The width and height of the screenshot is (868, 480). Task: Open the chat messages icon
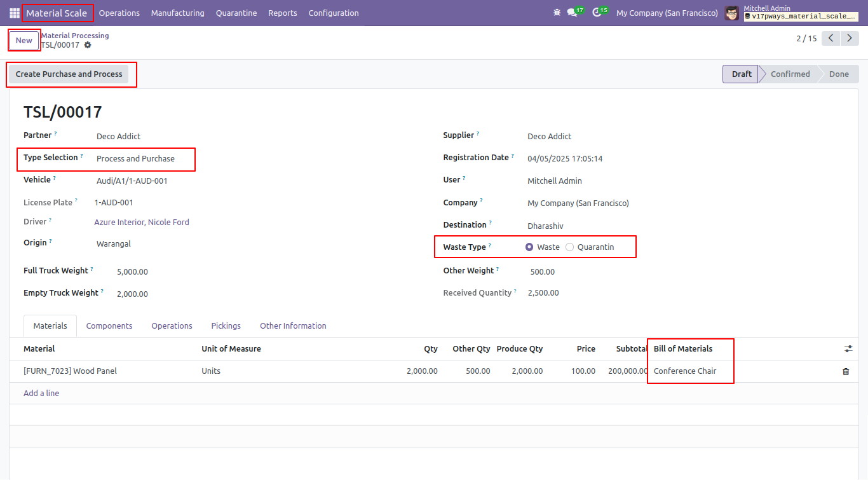572,13
